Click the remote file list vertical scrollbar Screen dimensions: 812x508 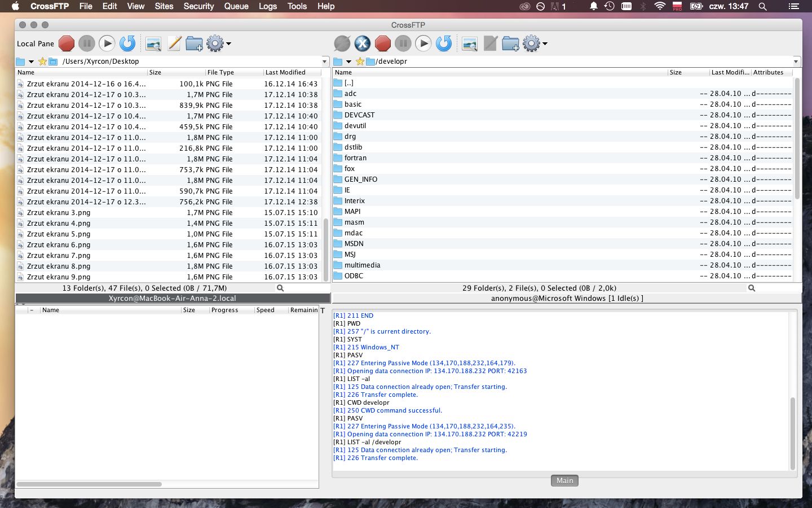click(797, 138)
